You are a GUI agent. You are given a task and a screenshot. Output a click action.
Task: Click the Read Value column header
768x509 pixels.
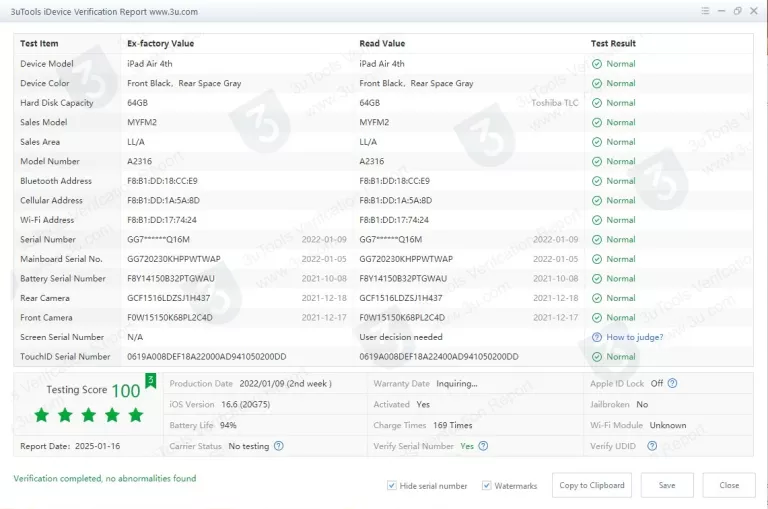[382, 43]
